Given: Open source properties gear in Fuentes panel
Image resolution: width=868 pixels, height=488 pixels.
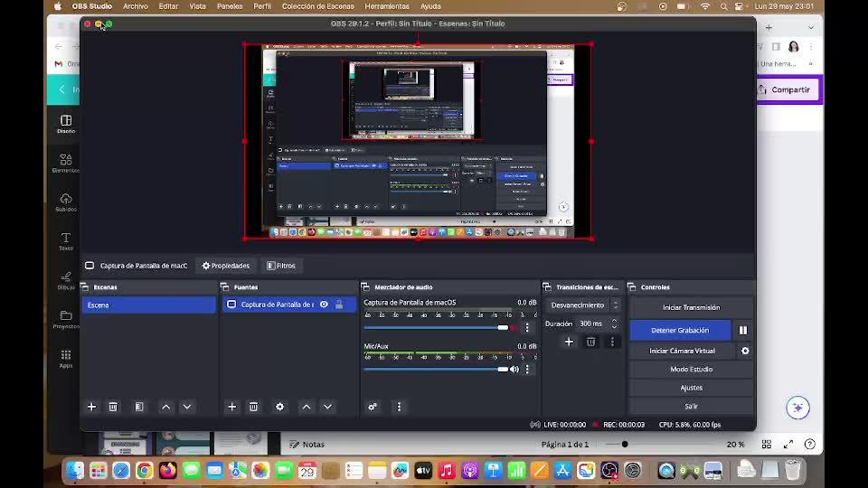Looking at the screenshot, I should pos(279,407).
